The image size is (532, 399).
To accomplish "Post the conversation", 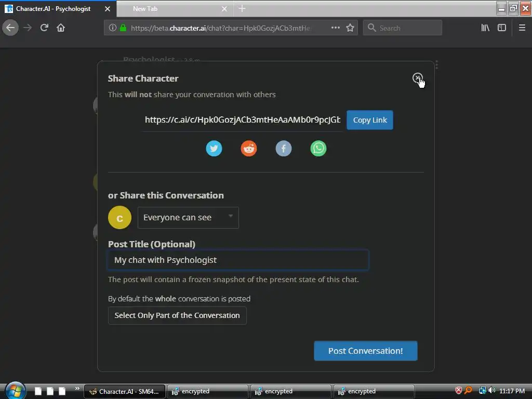I will (365, 351).
